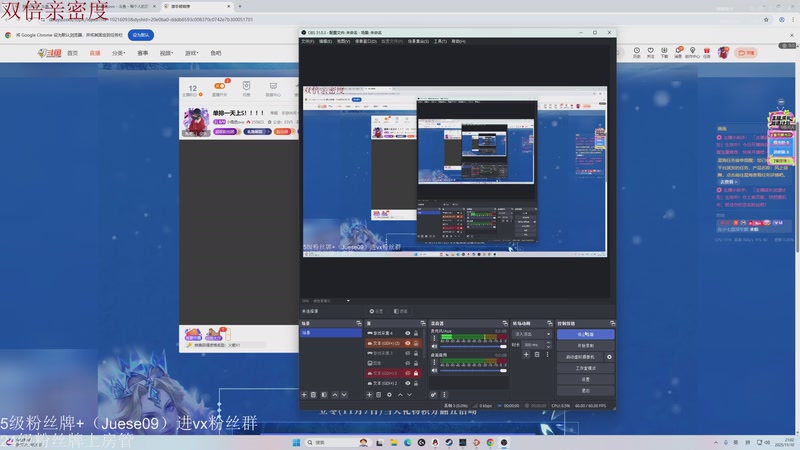Move the selected source down
800x450 pixels.
click(409, 394)
